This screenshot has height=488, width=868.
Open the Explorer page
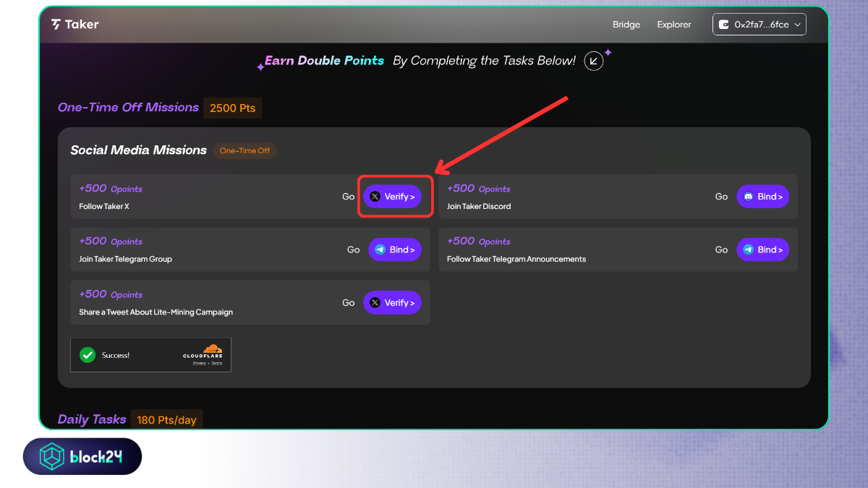[674, 25]
